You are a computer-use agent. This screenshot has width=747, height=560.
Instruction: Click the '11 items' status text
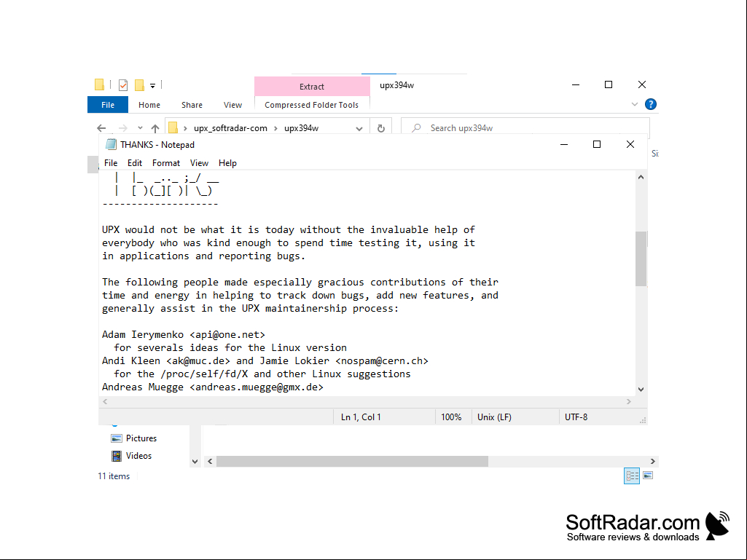[x=114, y=476]
